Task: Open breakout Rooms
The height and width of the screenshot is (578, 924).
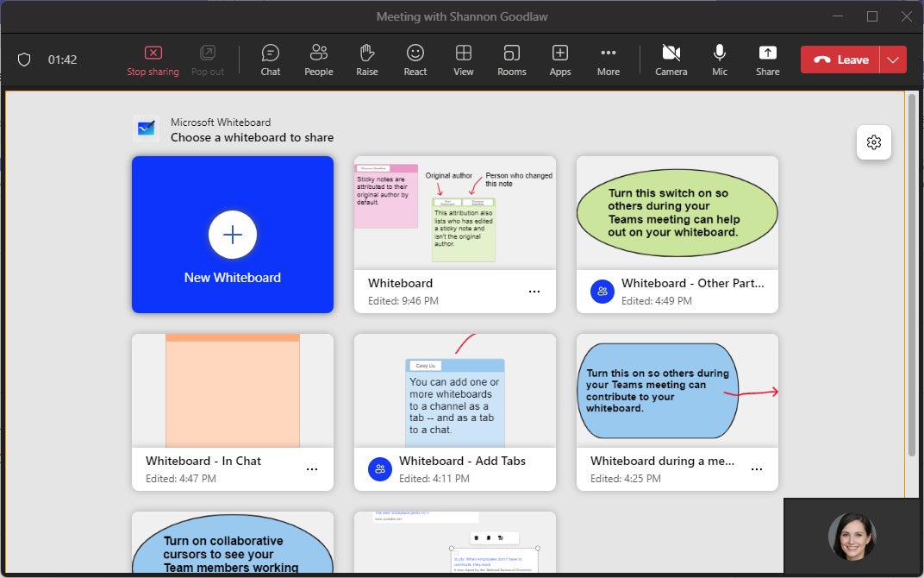Action: (x=511, y=60)
